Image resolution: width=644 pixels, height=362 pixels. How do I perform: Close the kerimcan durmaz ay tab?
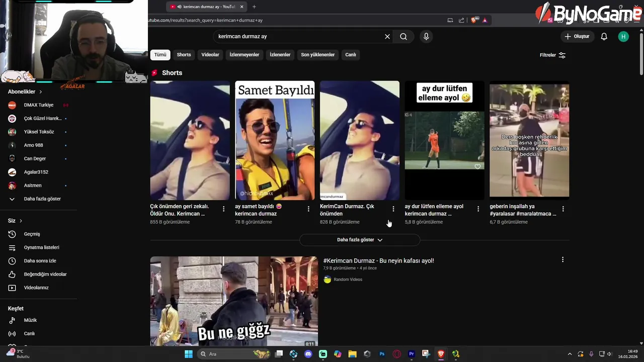(x=242, y=7)
